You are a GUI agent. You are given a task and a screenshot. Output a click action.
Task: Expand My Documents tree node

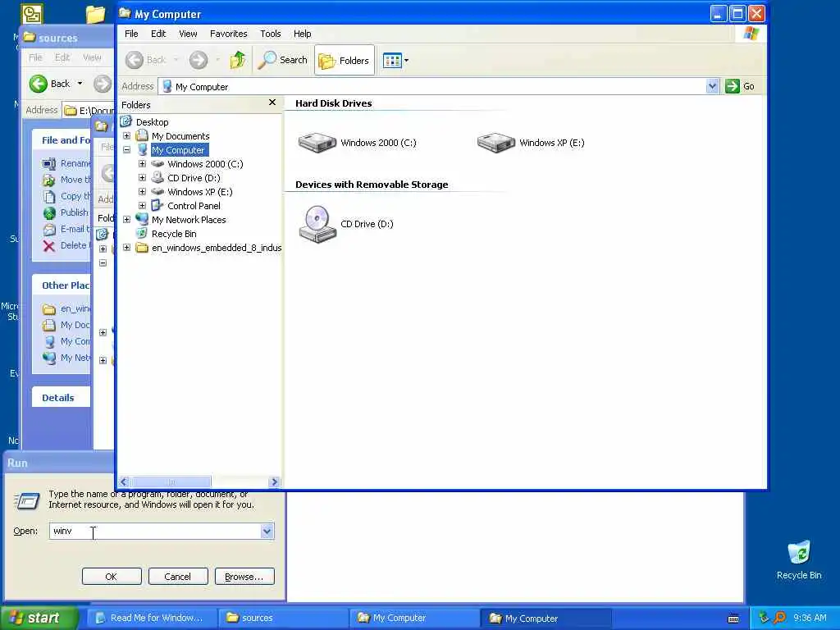[127, 136]
